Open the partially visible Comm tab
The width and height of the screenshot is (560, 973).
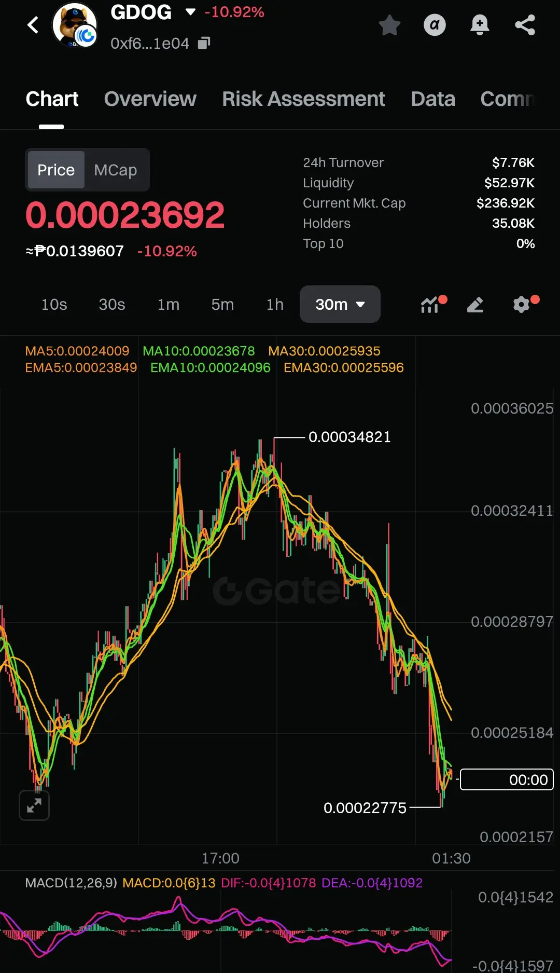507,99
